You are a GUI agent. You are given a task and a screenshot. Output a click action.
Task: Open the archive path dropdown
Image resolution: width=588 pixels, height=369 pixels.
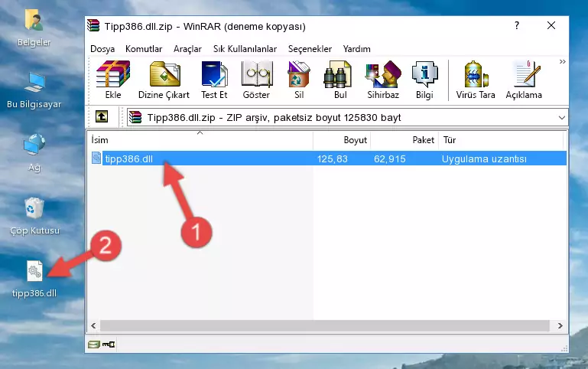[x=561, y=117]
